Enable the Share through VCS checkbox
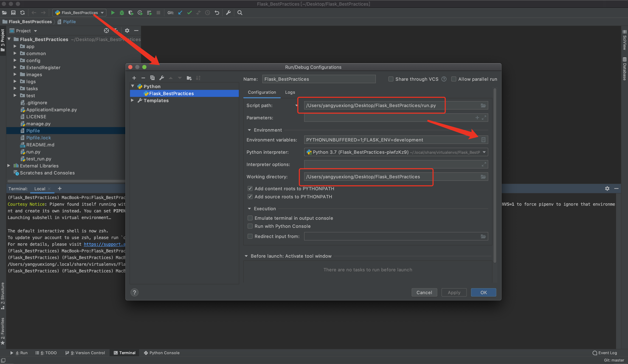628x364 pixels. 391,79
